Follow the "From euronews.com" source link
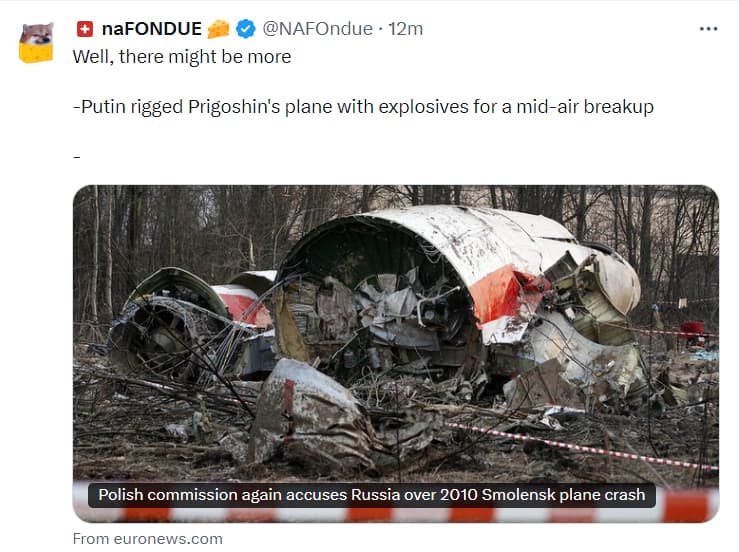 (x=148, y=538)
